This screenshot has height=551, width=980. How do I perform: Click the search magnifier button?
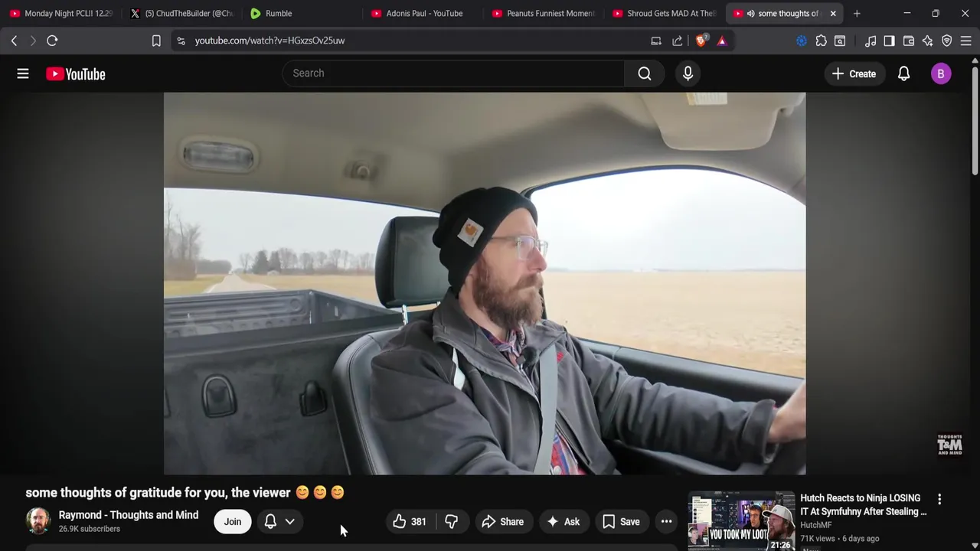(x=645, y=73)
